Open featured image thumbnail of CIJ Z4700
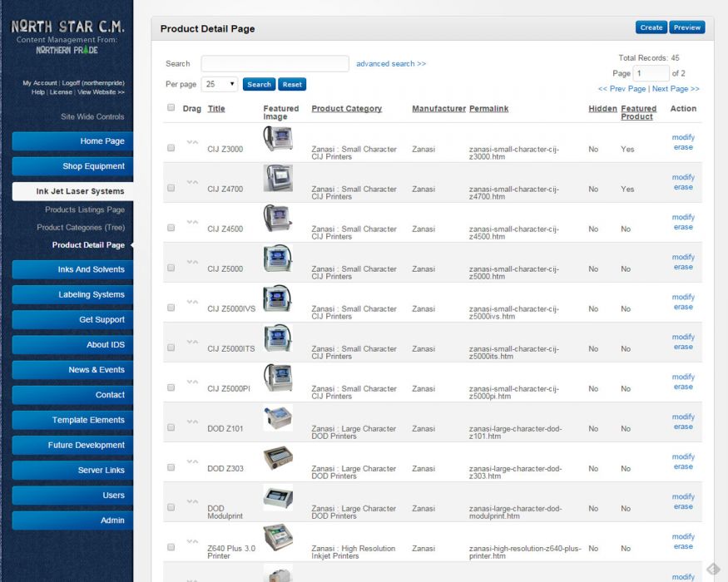This screenshot has height=582, width=728. 278,178
